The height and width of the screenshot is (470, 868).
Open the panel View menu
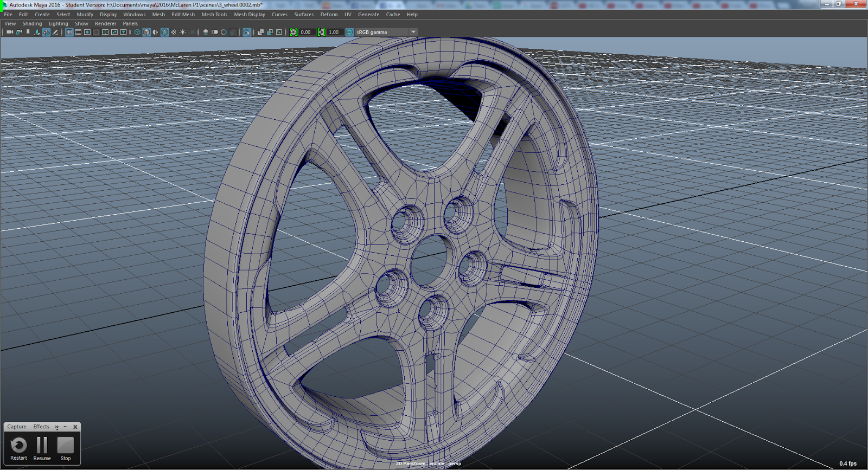point(10,23)
